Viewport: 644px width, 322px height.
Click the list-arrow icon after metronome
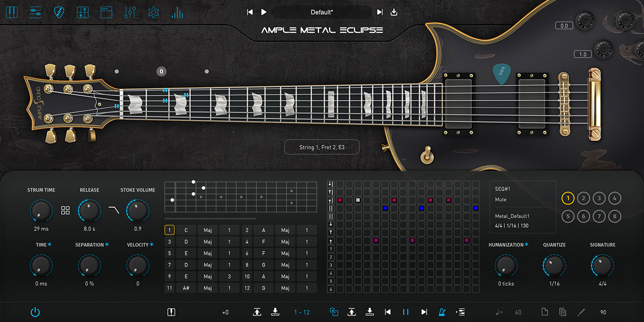(x=460, y=312)
